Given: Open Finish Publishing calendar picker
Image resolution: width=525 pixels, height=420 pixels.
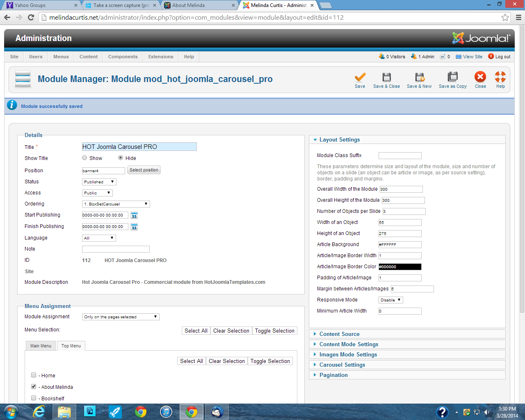Looking at the screenshot, I should click(134, 227).
